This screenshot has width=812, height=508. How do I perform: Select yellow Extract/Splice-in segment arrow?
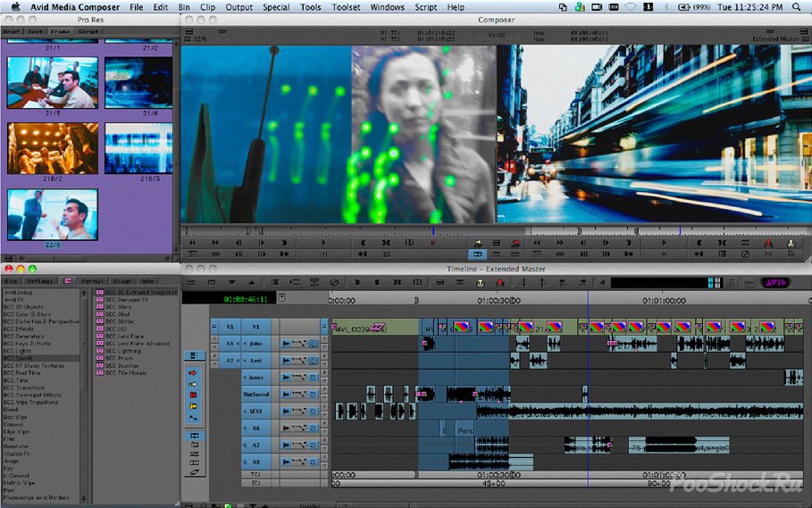click(x=193, y=384)
